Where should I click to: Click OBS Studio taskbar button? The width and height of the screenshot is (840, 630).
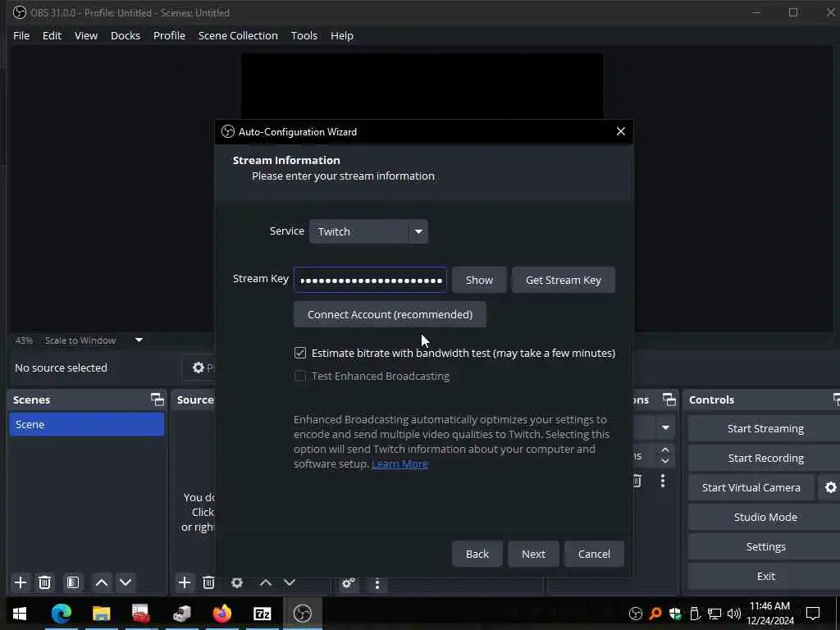(x=302, y=614)
